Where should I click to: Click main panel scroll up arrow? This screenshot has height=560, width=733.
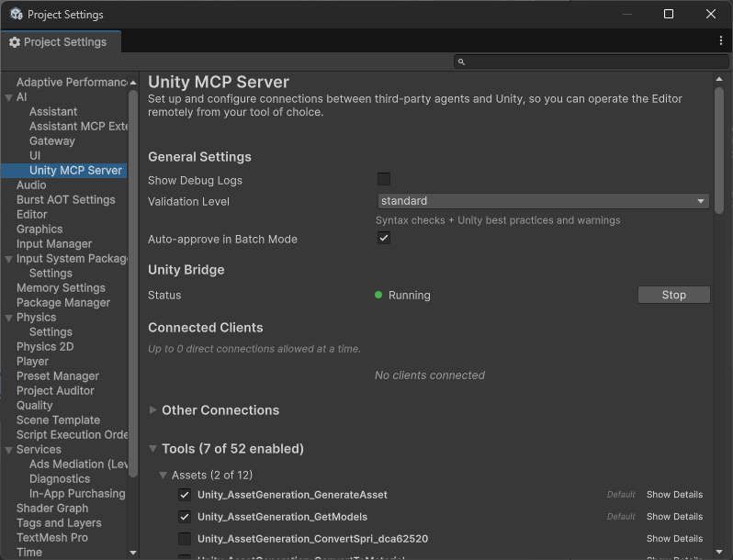click(719, 79)
